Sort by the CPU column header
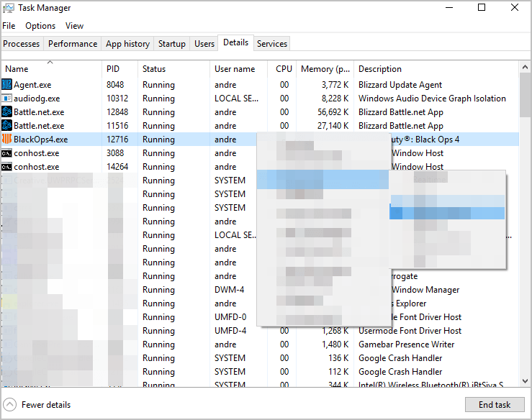 pyautogui.click(x=282, y=69)
